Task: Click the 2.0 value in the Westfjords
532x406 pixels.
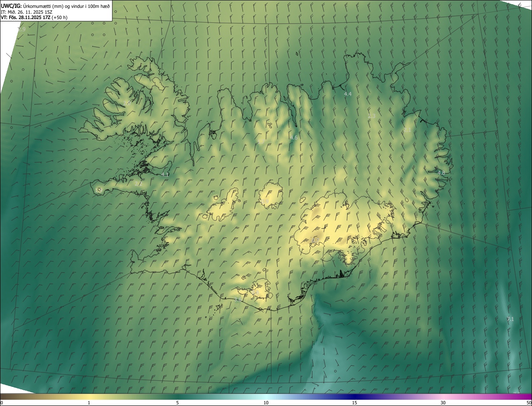Action: pyautogui.click(x=126, y=103)
